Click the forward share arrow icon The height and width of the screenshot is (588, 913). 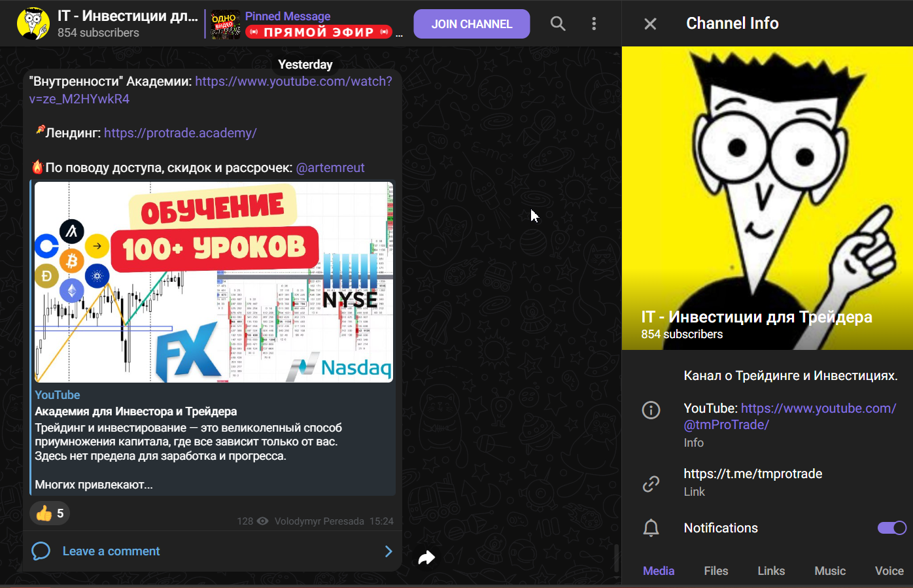click(x=426, y=558)
